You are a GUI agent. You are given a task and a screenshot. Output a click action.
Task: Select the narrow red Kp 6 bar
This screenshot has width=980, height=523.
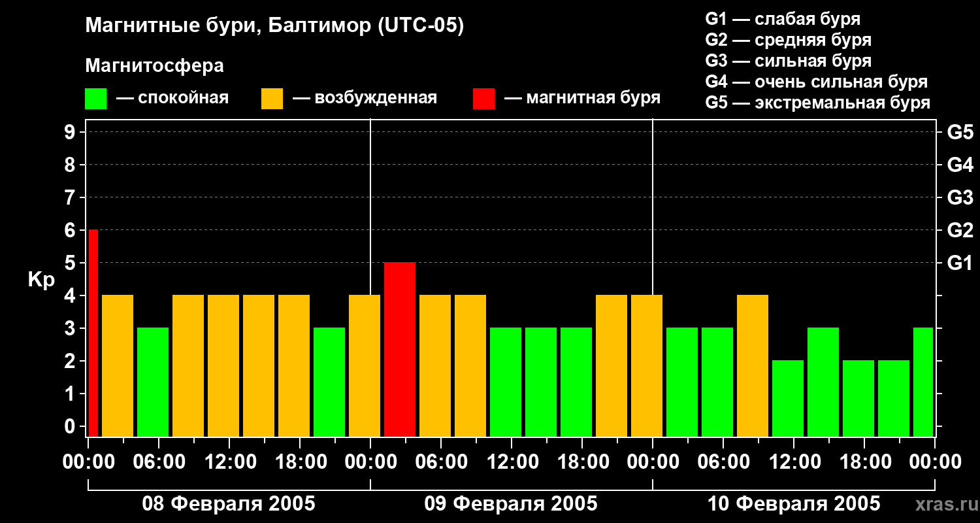tap(93, 332)
